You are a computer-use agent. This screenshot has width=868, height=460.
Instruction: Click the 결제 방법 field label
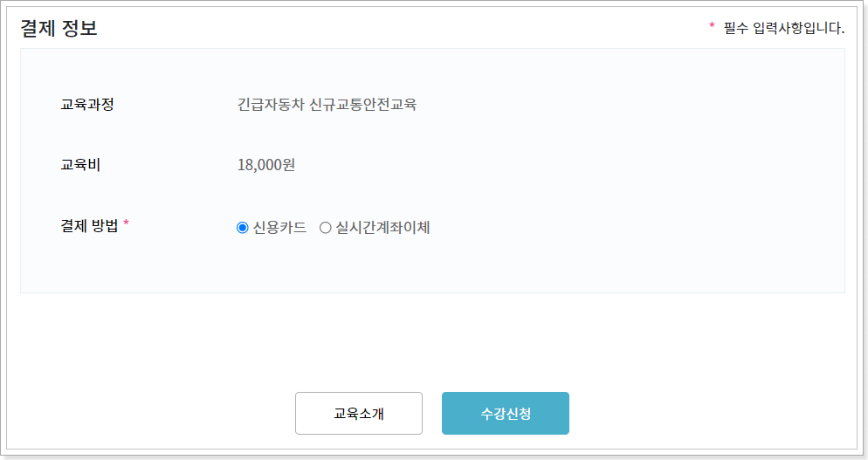click(x=89, y=225)
